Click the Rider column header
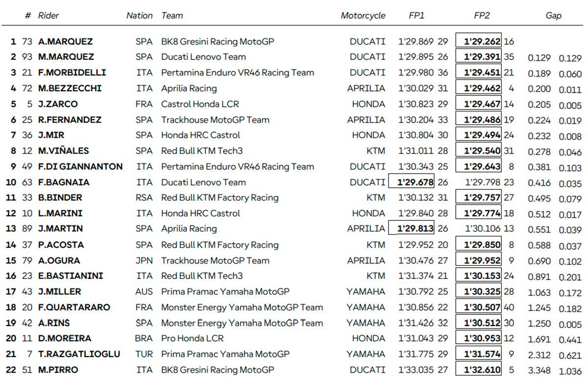The image size is (588, 381). pyautogui.click(x=49, y=16)
